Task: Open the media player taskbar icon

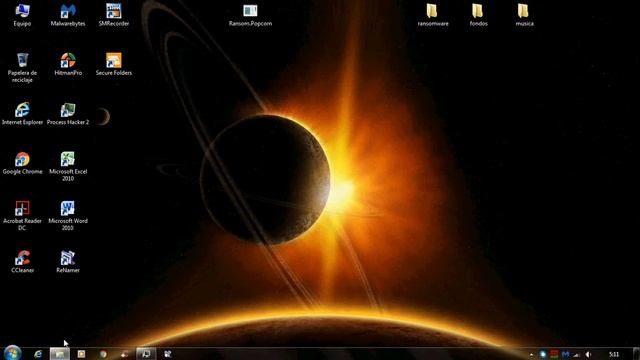Action: (x=81, y=354)
